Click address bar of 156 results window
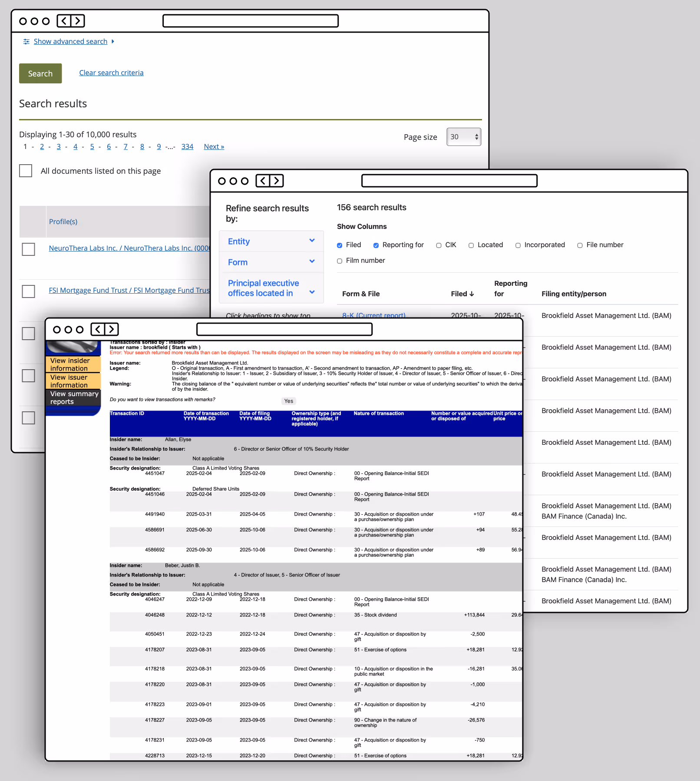Image resolution: width=700 pixels, height=781 pixels. coord(449,181)
